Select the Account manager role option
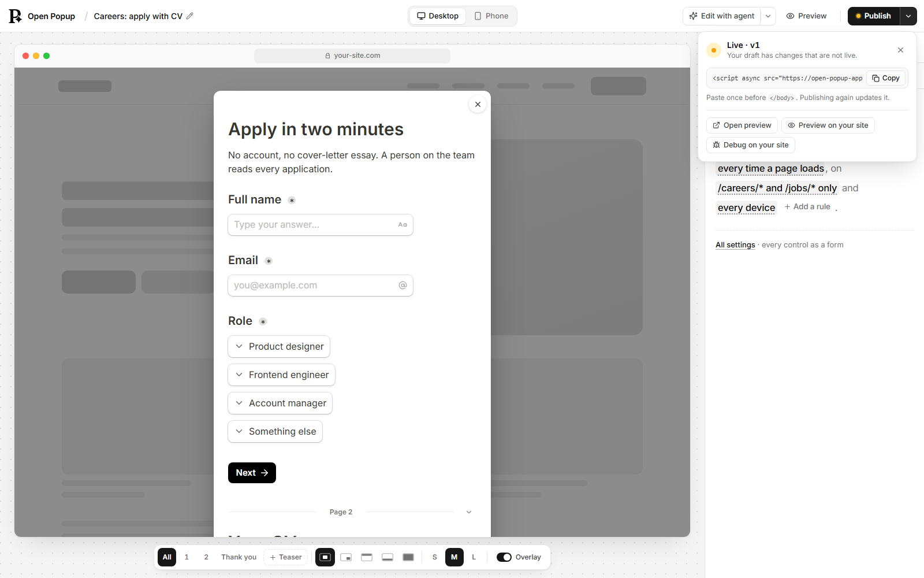This screenshot has height=578, width=924. pos(280,403)
